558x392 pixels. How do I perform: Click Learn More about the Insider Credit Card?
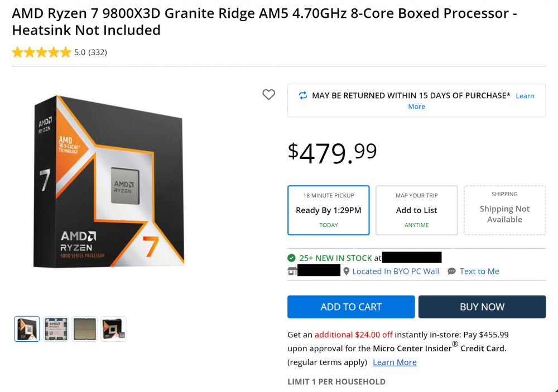point(395,362)
